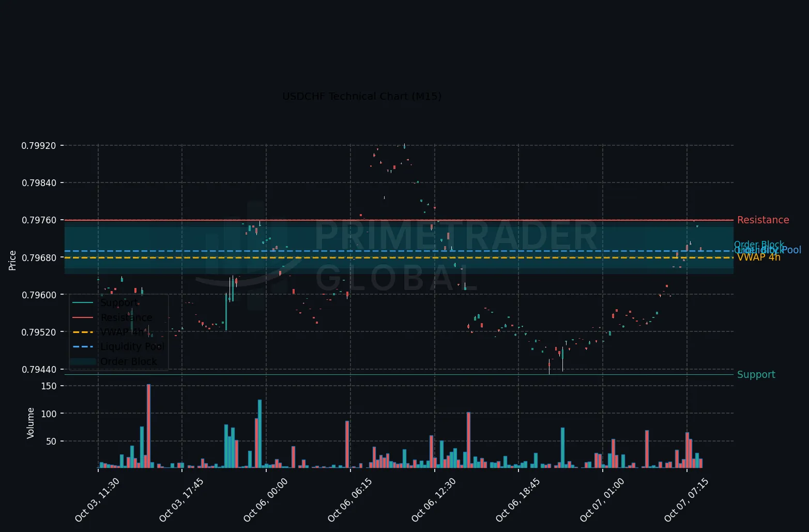Select the Liquidity Pool entry in the legend
Screen dimensions: 809x532
point(132,346)
